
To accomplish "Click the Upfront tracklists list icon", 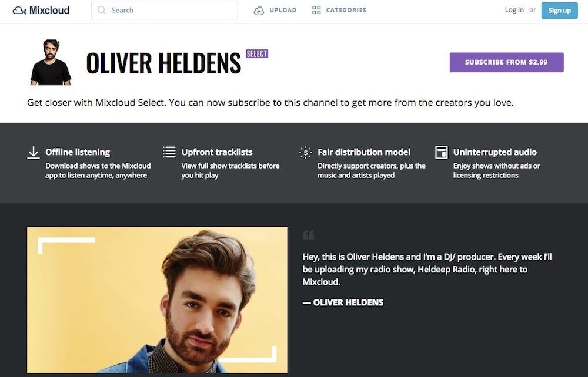I will 169,152.
